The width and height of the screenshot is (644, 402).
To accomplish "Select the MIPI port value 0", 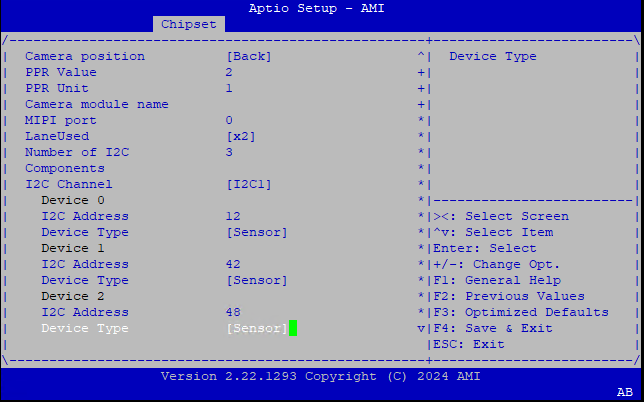I will click(229, 120).
